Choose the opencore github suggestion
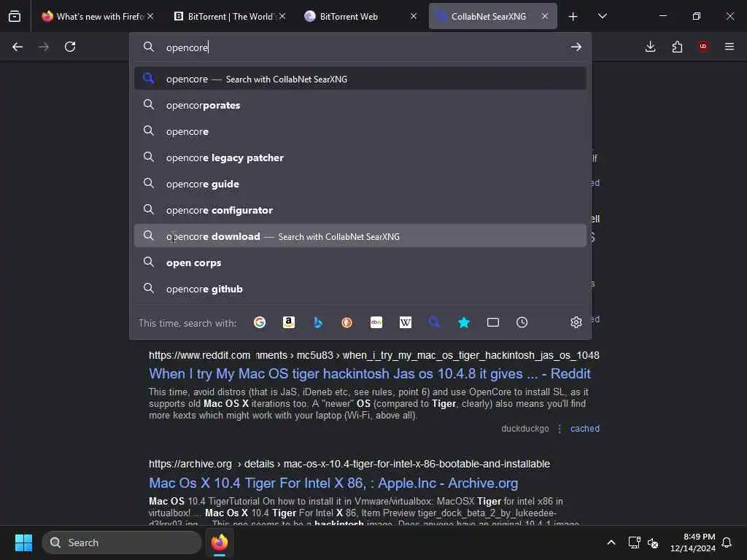The width and height of the screenshot is (747, 560). (360, 289)
